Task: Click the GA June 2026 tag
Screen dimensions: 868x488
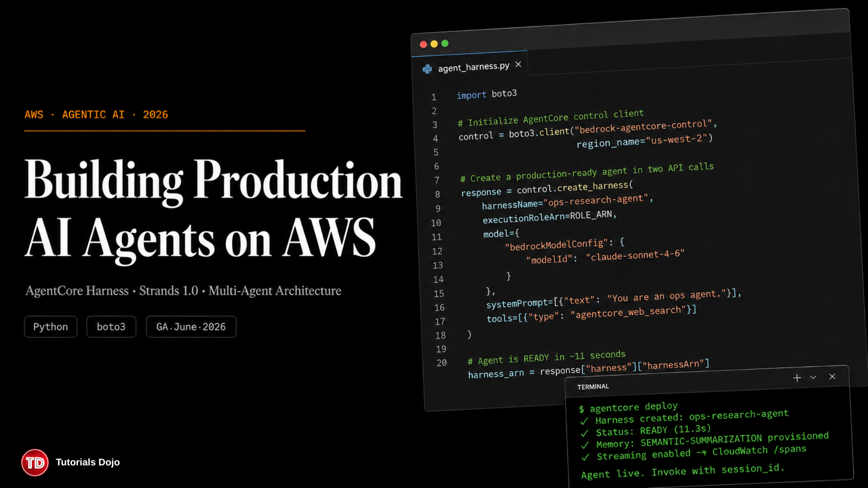Action: pyautogui.click(x=191, y=327)
